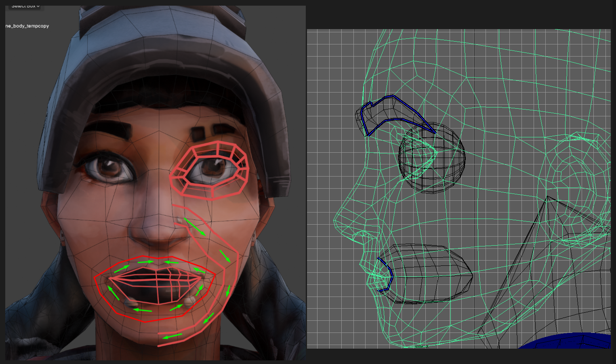
Task: Click the dark rectangular patch above annotated eye
Action: (x=198, y=133)
